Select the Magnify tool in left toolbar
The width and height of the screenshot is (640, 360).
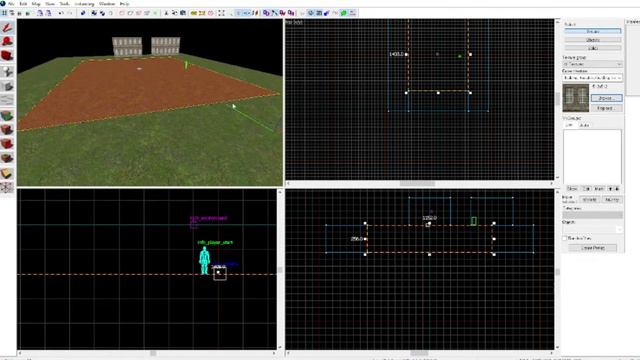[x=7, y=41]
